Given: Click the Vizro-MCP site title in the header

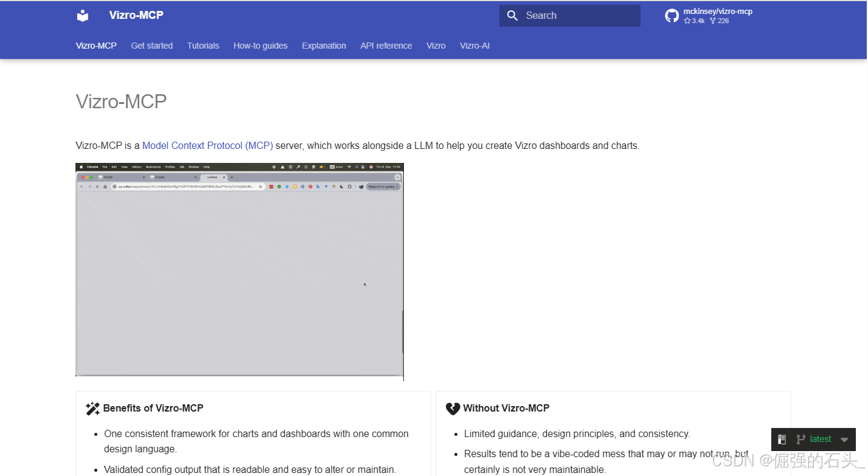Looking at the screenshot, I should pyautogui.click(x=136, y=15).
